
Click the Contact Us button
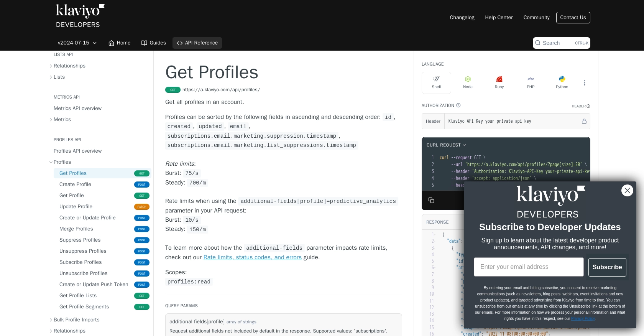(573, 18)
